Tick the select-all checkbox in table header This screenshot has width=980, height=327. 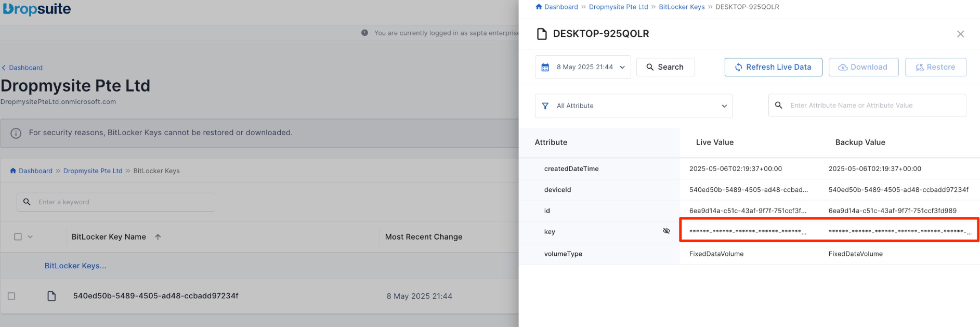pos(18,237)
